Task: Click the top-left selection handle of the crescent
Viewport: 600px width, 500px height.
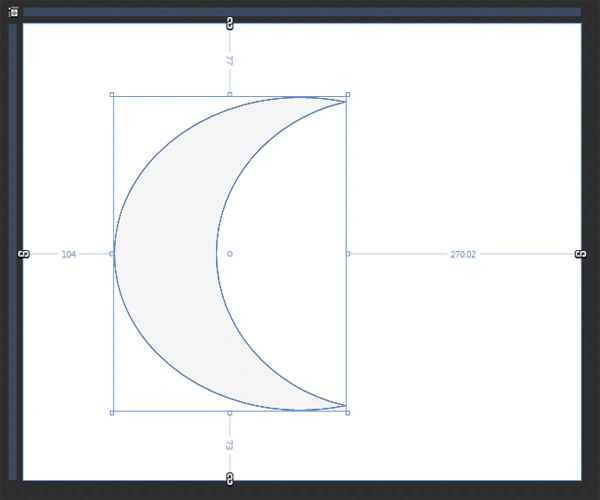Action: coord(112,94)
